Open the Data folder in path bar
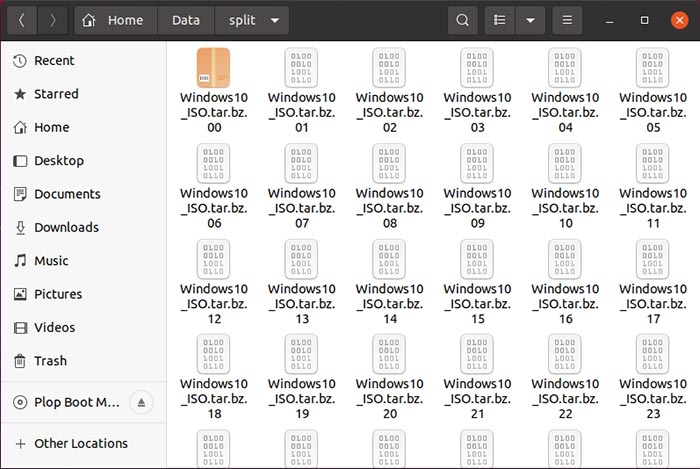Image resolution: width=700 pixels, height=469 pixels. 186,20
